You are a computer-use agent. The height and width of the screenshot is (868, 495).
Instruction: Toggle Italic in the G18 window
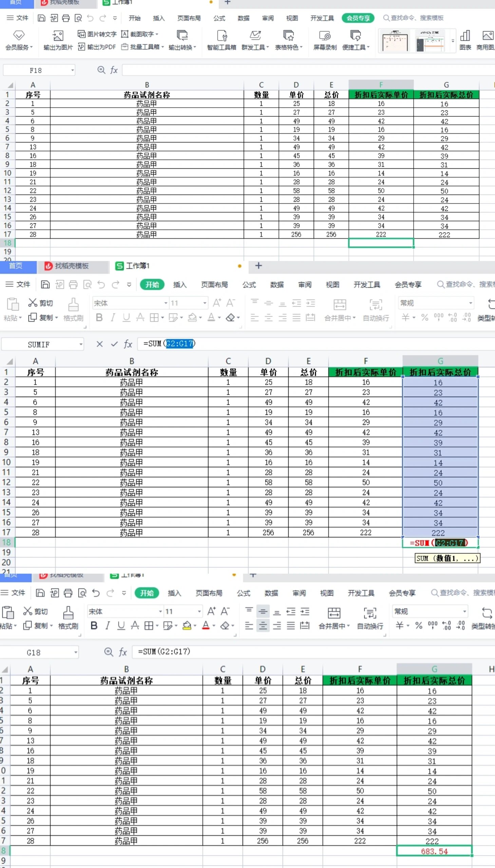pyautogui.click(x=108, y=626)
